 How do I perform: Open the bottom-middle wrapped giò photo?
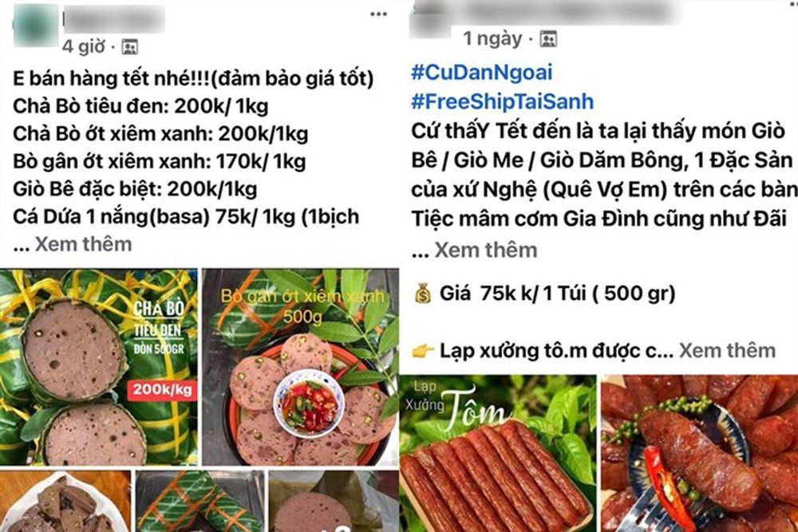pos(200,501)
